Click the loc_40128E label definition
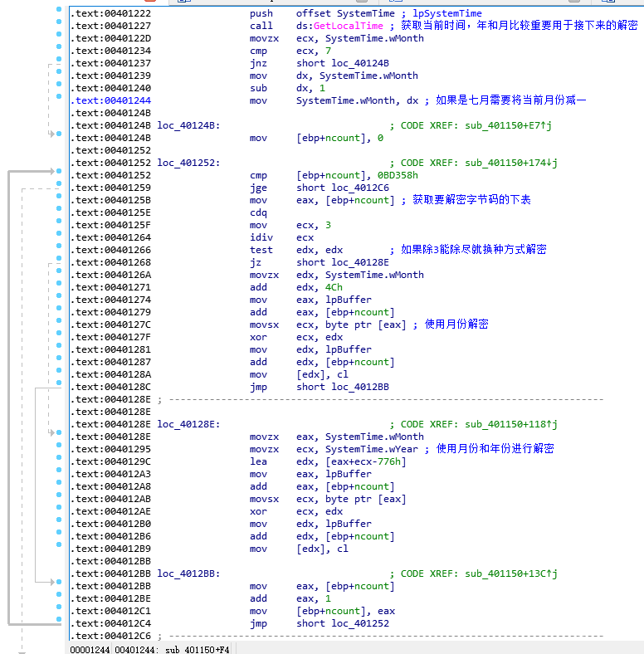 click(188, 425)
